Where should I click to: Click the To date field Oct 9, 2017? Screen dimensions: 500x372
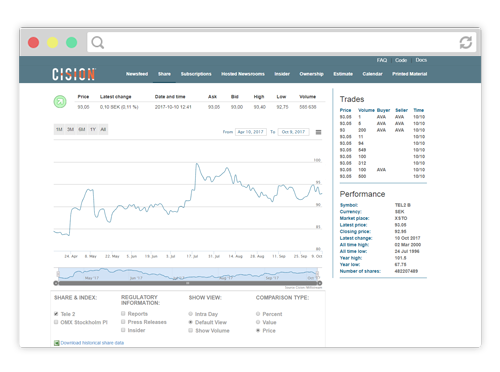pyautogui.click(x=293, y=132)
